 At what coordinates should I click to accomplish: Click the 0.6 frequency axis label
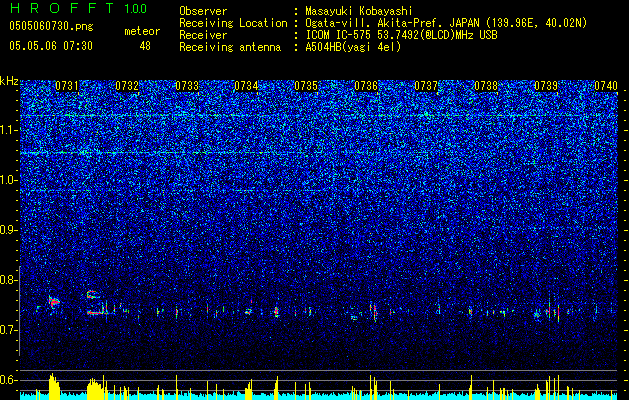pyautogui.click(x=9, y=380)
